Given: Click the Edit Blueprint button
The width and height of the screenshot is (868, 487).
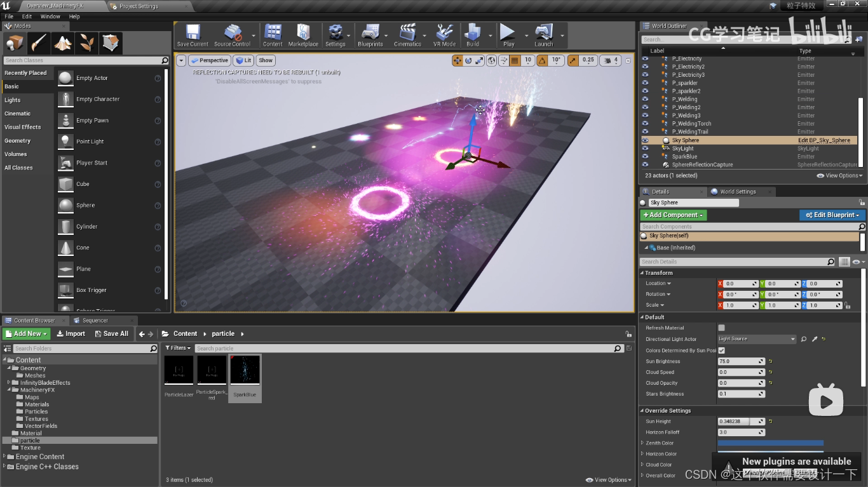Looking at the screenshot, I should [832, 215].
